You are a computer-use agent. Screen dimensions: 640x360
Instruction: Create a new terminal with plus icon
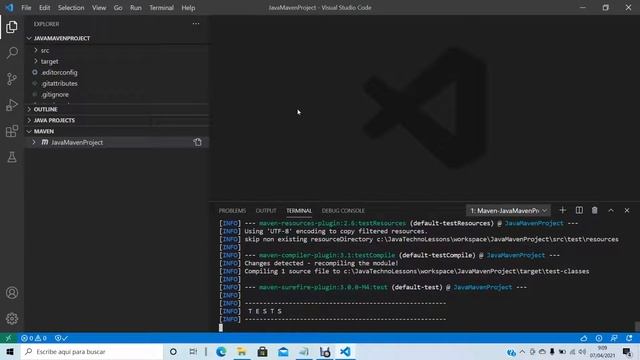pos(562,210)
